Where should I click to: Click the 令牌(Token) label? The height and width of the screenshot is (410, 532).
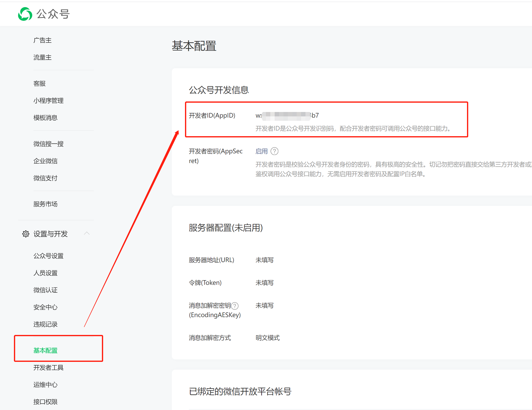(x=205, y=283)
